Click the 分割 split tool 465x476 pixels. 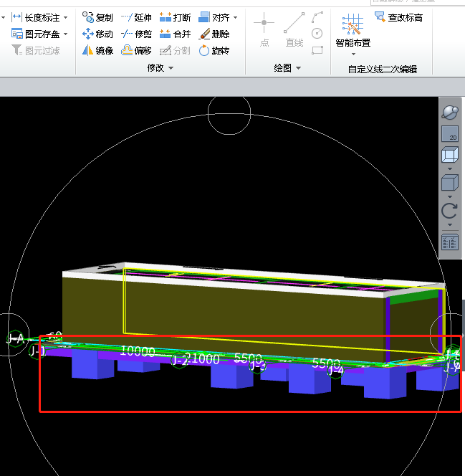[175, 50]
